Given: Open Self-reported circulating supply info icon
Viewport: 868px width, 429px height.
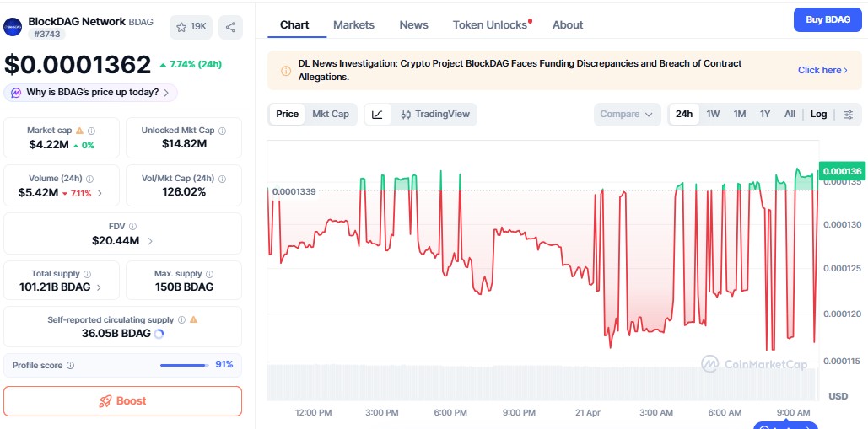Looking at the screenshot, I should point(181,319).
